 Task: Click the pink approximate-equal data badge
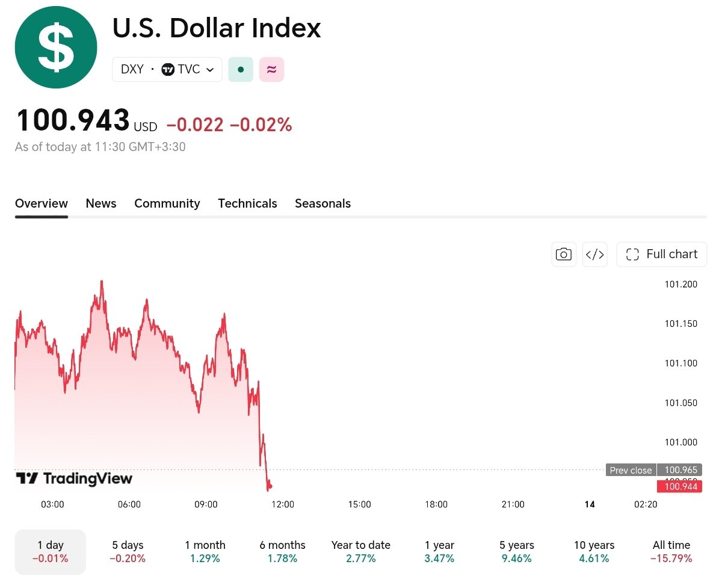[x=271, y=69]
